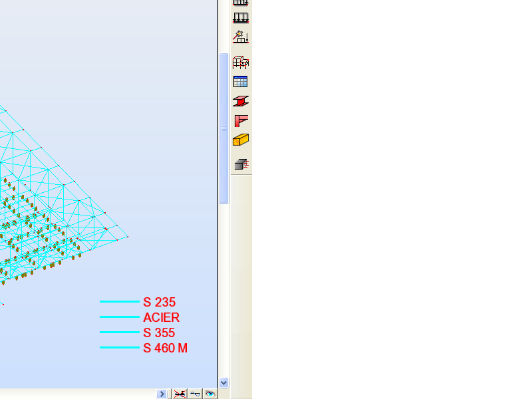
Task: Toggle the eye visibility display button
Action: click(x=210, y=394)
